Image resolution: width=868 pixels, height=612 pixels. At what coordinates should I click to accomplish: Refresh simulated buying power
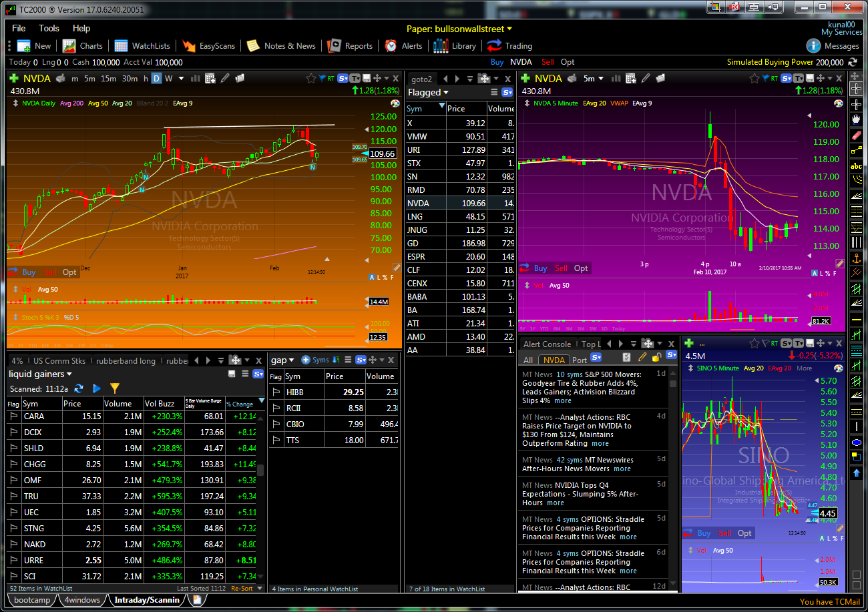click(x=853, y=62)
